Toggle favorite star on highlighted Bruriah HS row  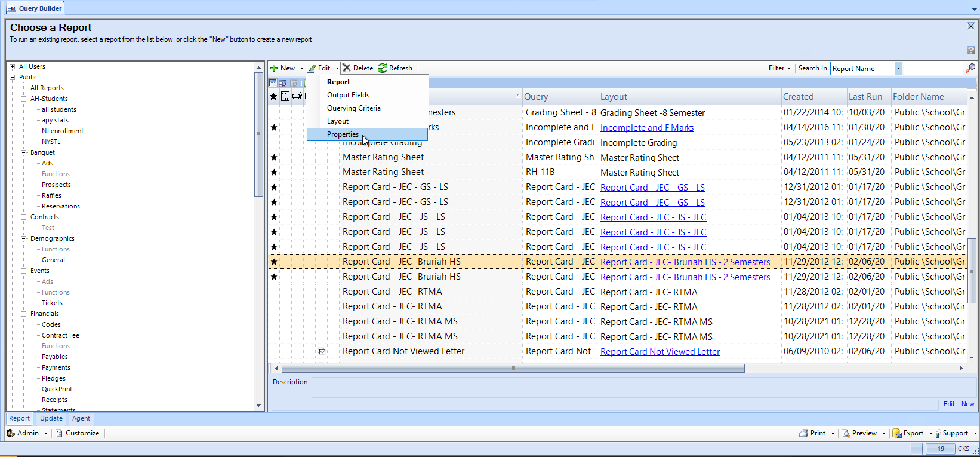pos(274,262)
